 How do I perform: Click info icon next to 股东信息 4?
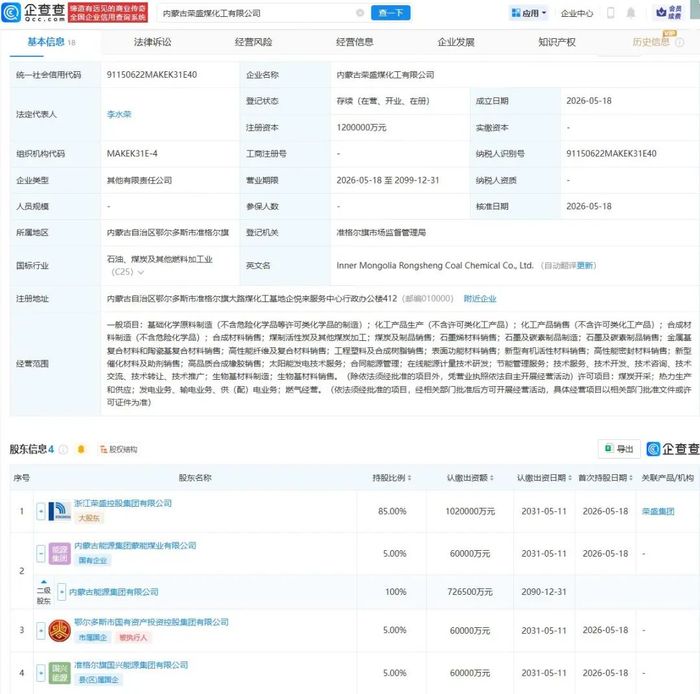click(x=63, y=449)
